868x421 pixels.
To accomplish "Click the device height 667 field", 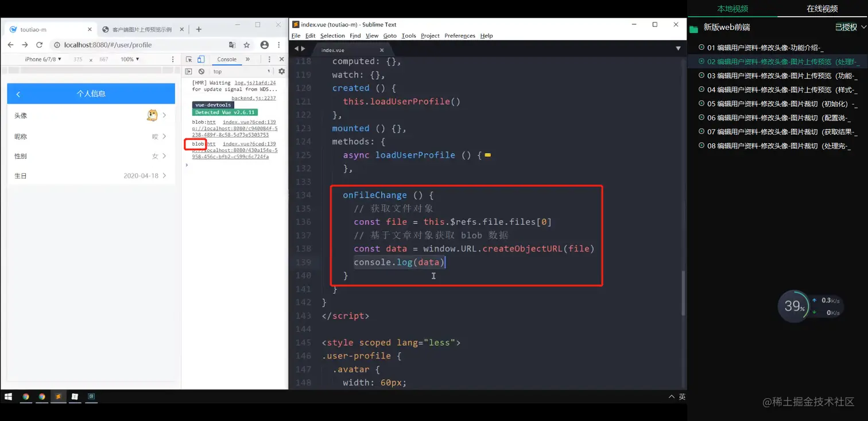I will 104,59.
